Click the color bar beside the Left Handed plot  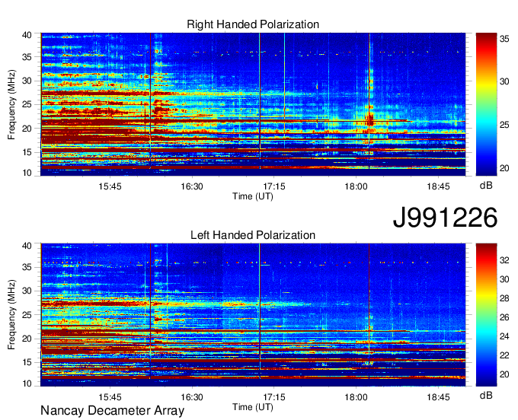(x=486, y=315)
